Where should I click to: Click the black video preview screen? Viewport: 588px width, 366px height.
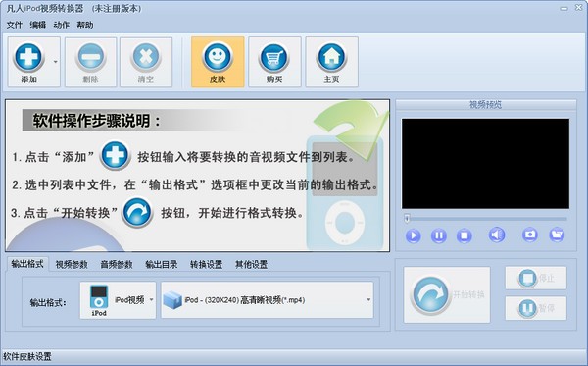click(485, 164)
